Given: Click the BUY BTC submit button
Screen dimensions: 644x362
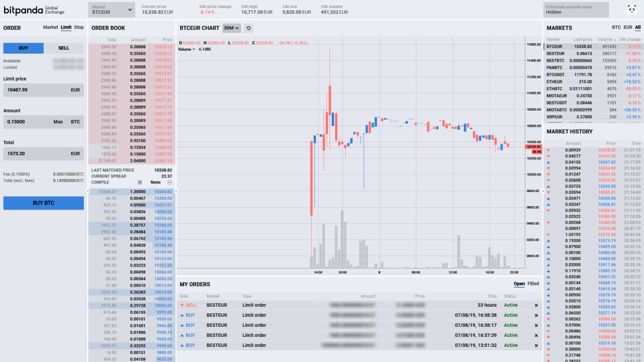Looking at the screenshot, I should 44,203.
